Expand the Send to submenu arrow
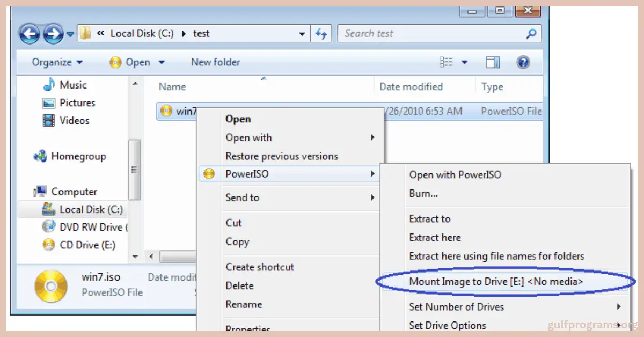 click(x=373, y=197)
